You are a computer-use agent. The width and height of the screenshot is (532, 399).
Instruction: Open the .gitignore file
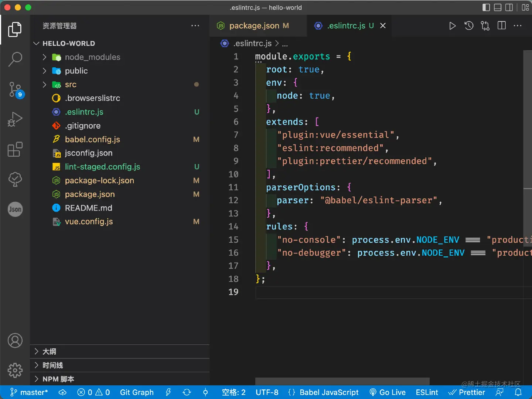point(120,126)
